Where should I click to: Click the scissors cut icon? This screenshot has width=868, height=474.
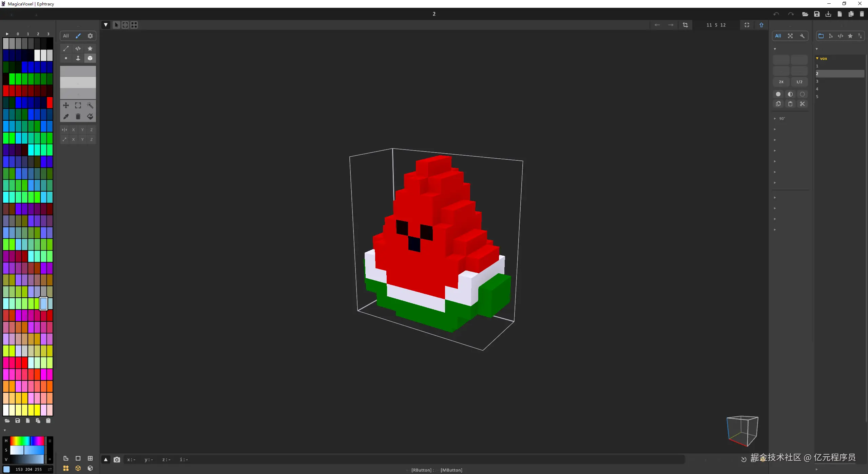pyautogui.click(x=802, y=104)
